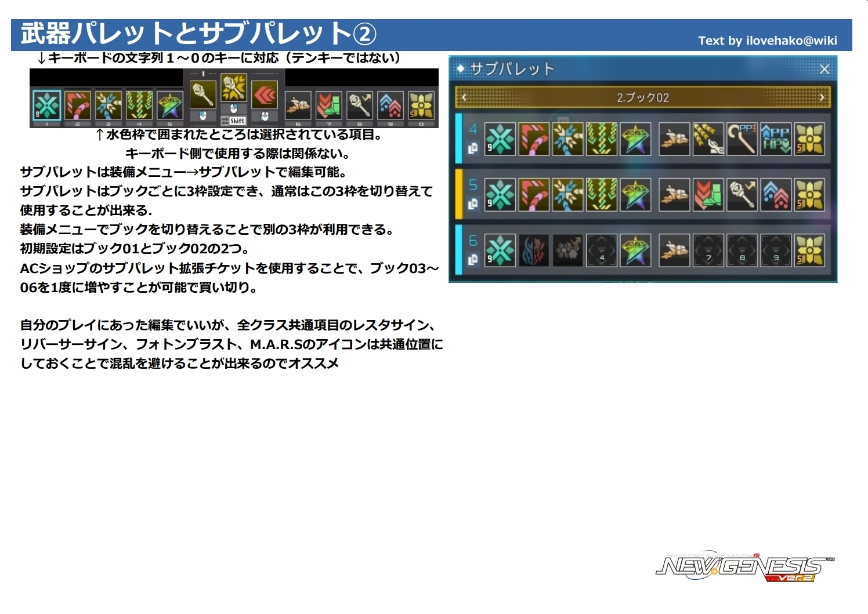Click row 4 PP cane icon

(x=742, y=139)
